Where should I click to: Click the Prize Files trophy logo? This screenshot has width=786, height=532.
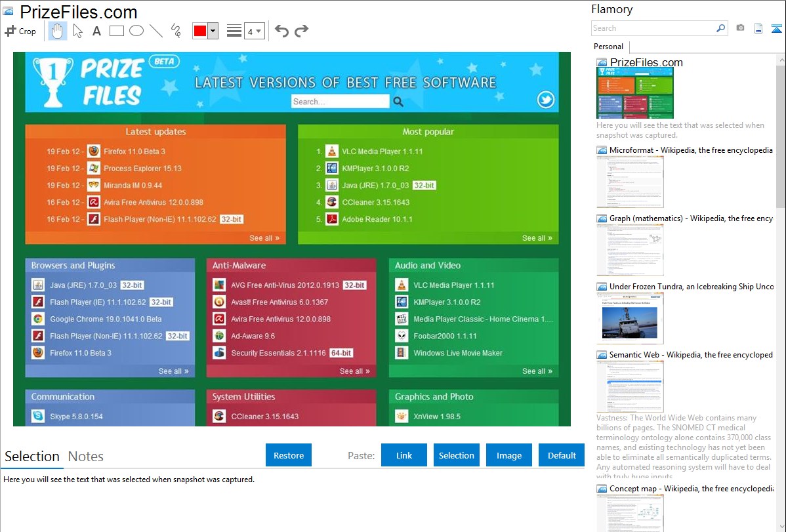pyautogui.click(x=52, y=81)
